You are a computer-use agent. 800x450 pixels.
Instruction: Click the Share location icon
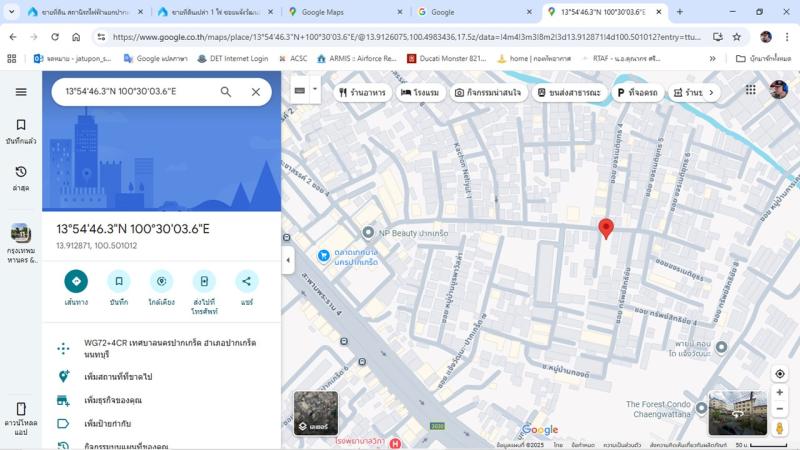click(247, 281)
